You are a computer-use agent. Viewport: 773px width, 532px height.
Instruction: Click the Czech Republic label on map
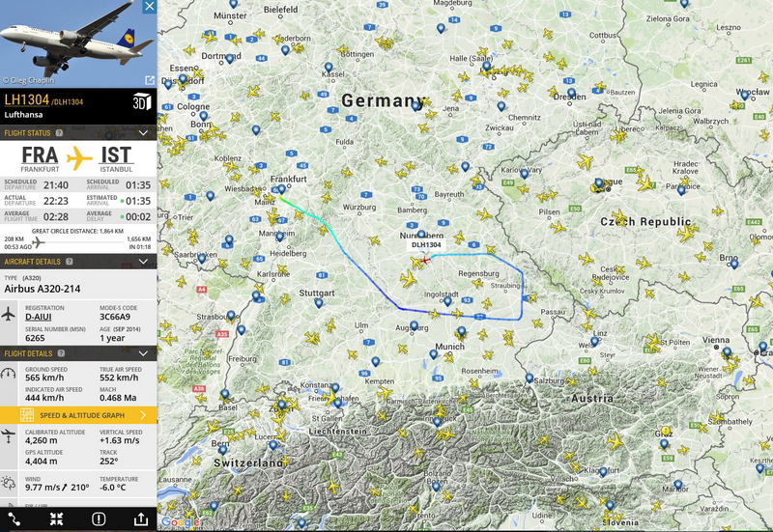click(x=645, y=222)
